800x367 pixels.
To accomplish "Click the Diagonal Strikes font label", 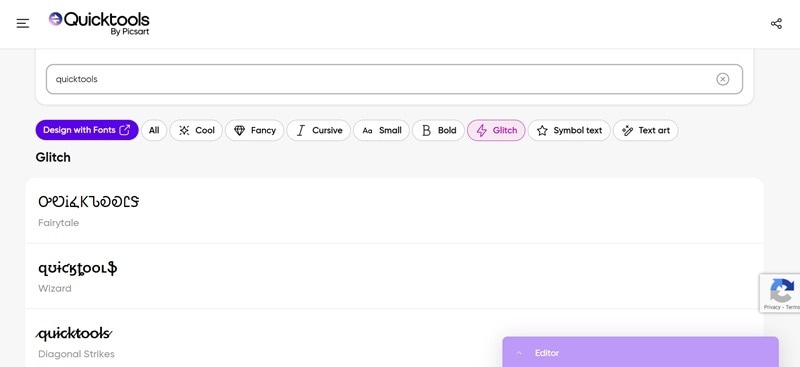I will [x=76, y=354].
